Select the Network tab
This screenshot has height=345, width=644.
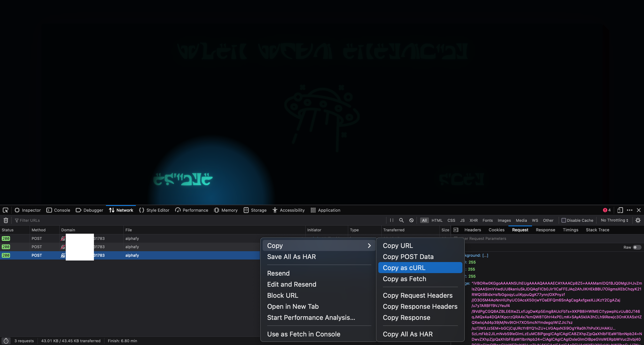tap(121, 210)
